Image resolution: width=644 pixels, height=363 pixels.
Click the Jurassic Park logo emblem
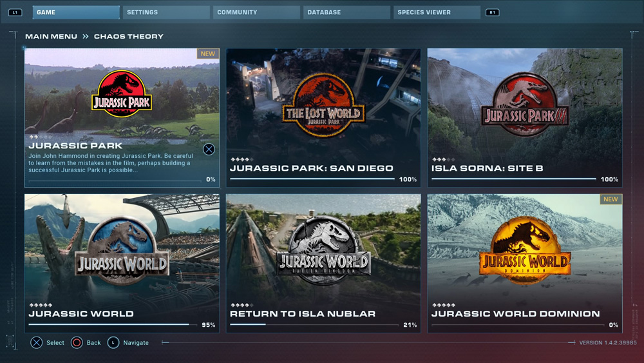click(x=122, y=93)
